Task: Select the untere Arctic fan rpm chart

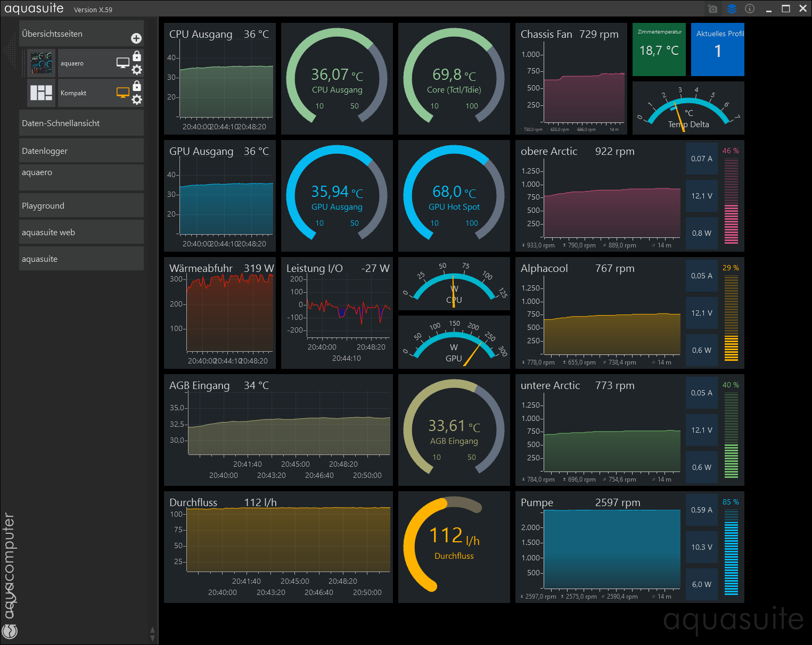Action: [600, 430]
